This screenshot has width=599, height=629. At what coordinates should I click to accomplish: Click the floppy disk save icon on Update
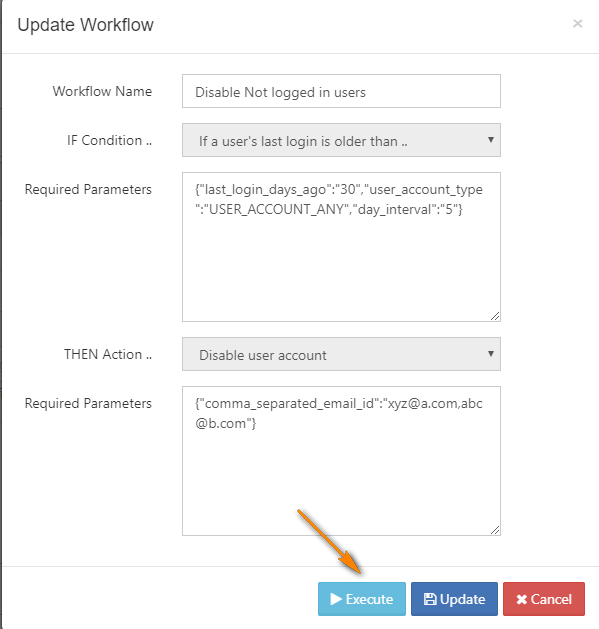(x=430, y=599)
